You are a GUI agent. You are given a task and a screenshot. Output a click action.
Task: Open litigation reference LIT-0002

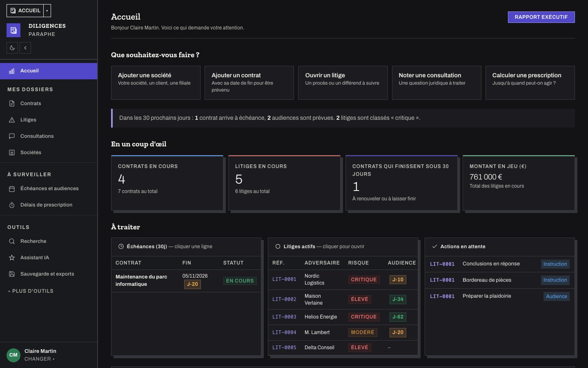pyautogui.click(x=284, y=299)
